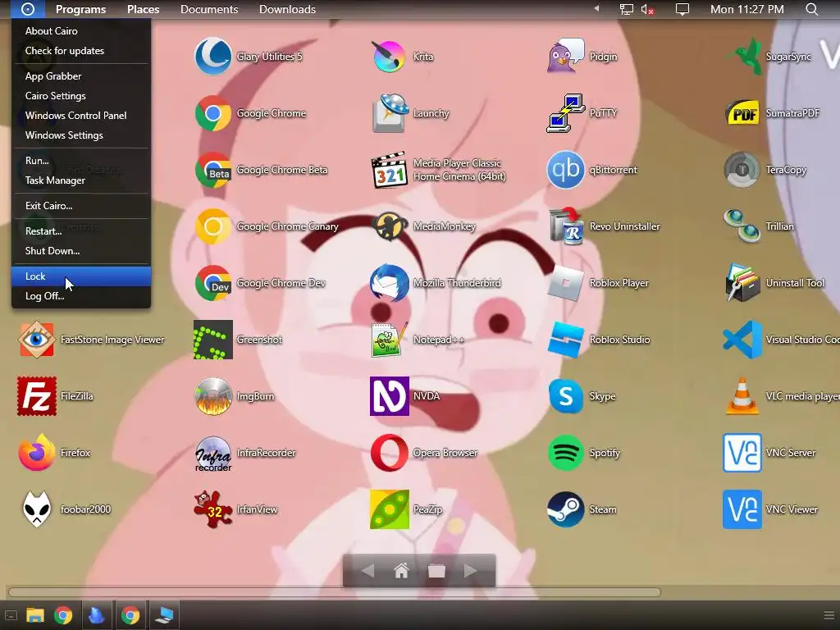
Task: Launch foobar2000
Action: [37, 509]
